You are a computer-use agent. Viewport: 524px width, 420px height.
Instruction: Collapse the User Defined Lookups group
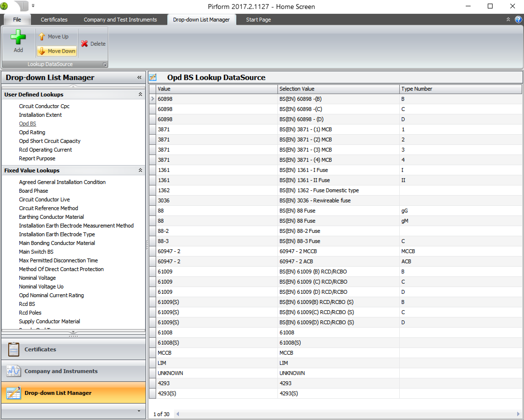tap(140, 94)
